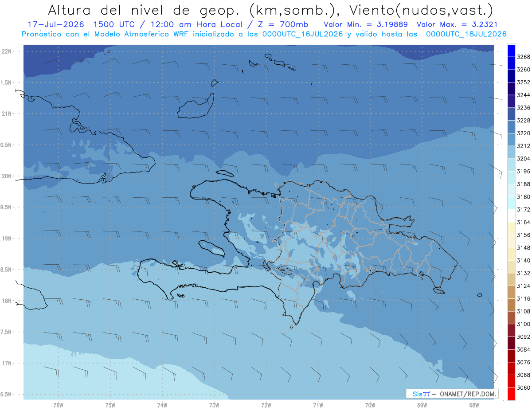532x411 pixels.
Task: Select the bright blue swatch above 3268
Action: click(511, 51)
